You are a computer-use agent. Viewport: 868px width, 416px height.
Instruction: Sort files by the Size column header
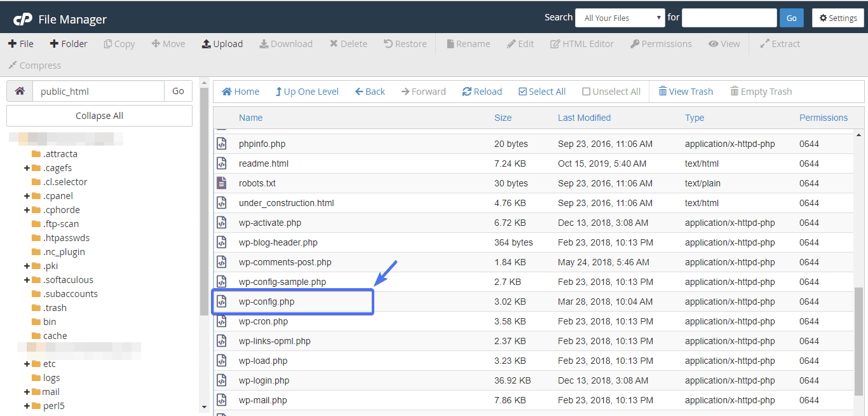503,118
